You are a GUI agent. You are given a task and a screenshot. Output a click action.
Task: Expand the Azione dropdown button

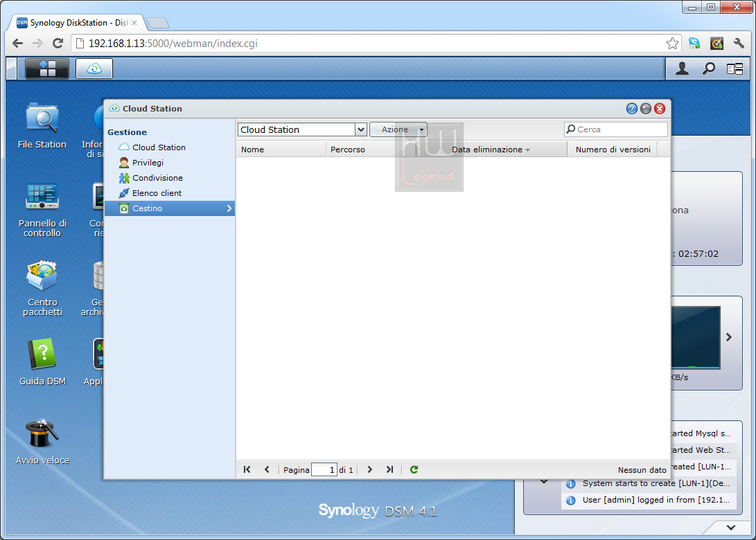[398, 129]
